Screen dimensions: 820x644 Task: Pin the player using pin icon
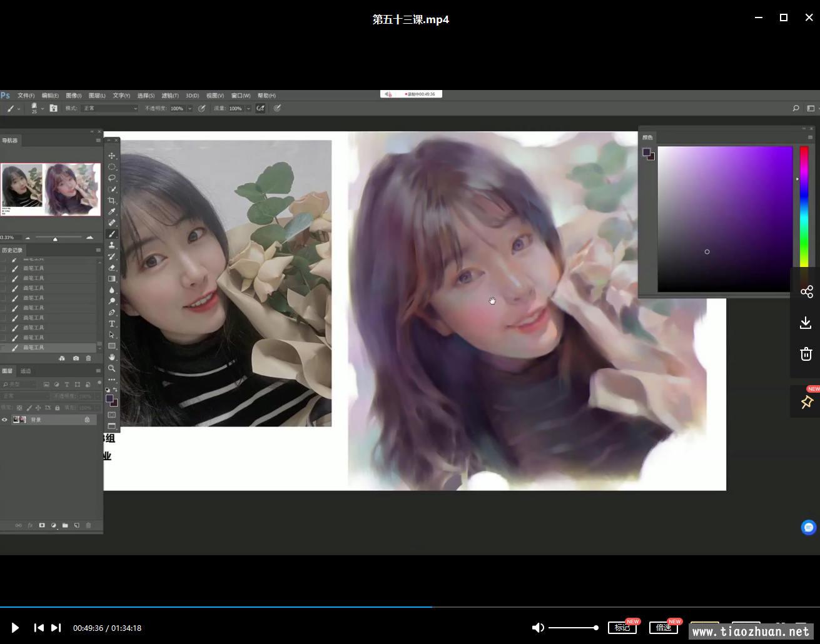point(806,402)
